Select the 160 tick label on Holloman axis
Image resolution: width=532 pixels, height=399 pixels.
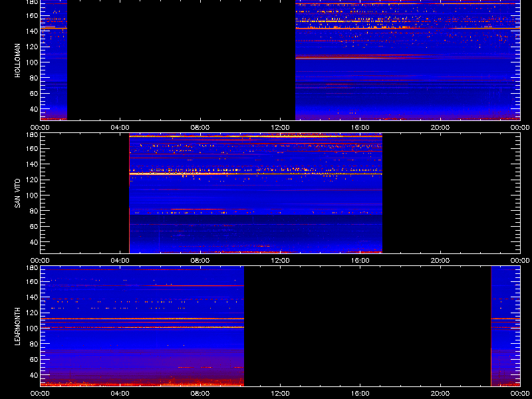[x=33, y=15]
